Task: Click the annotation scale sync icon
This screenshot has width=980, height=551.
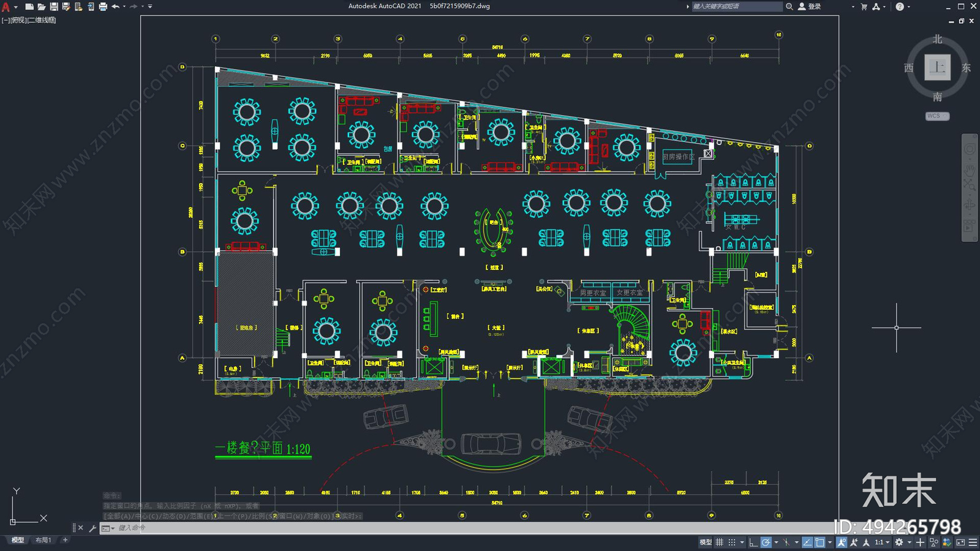Action: pos(866,542)
